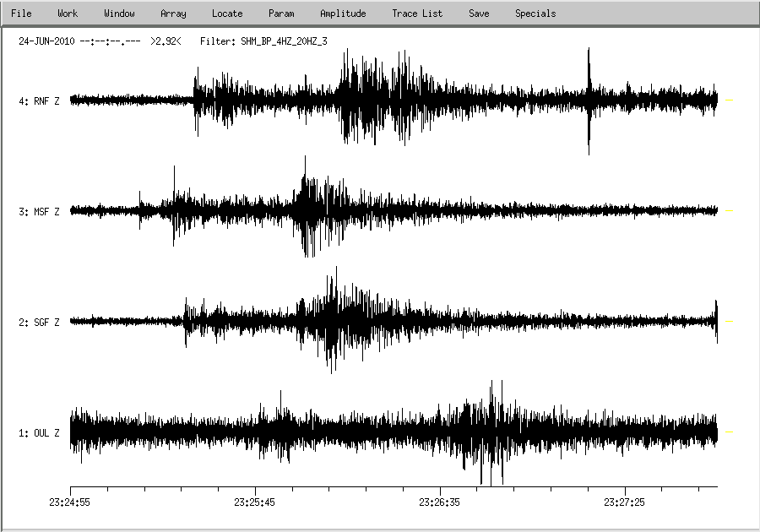This screenshot has width=760, height=532.
Task: Open the Work menu
Action: pyautogui.click(x=68, y=14)
